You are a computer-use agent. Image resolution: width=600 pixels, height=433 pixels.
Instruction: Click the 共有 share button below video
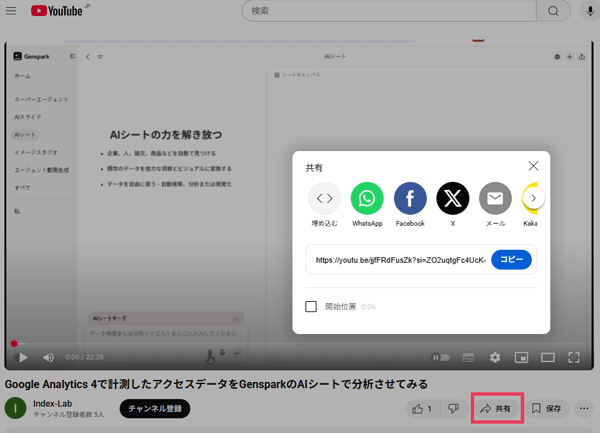click(x=496, y=408)
